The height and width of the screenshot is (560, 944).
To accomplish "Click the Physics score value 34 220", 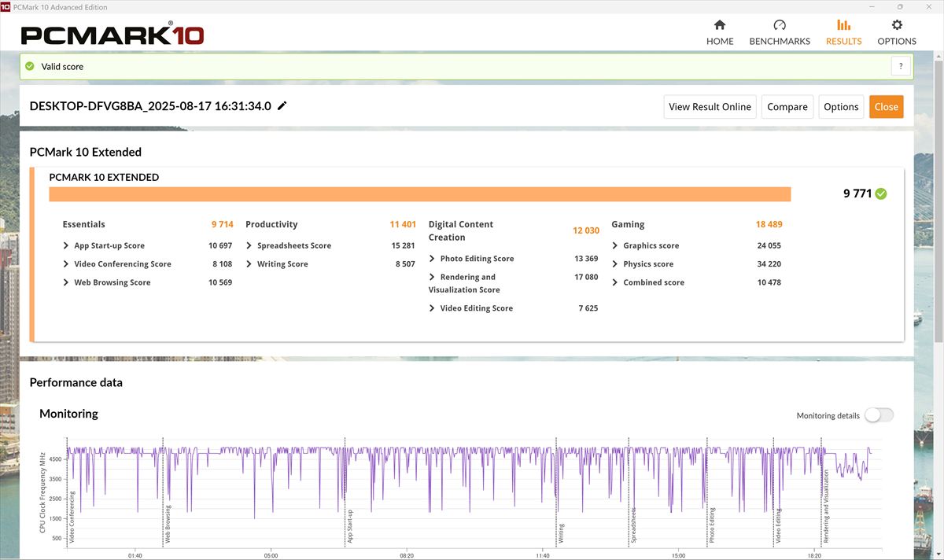I will [x=769, y=264].
